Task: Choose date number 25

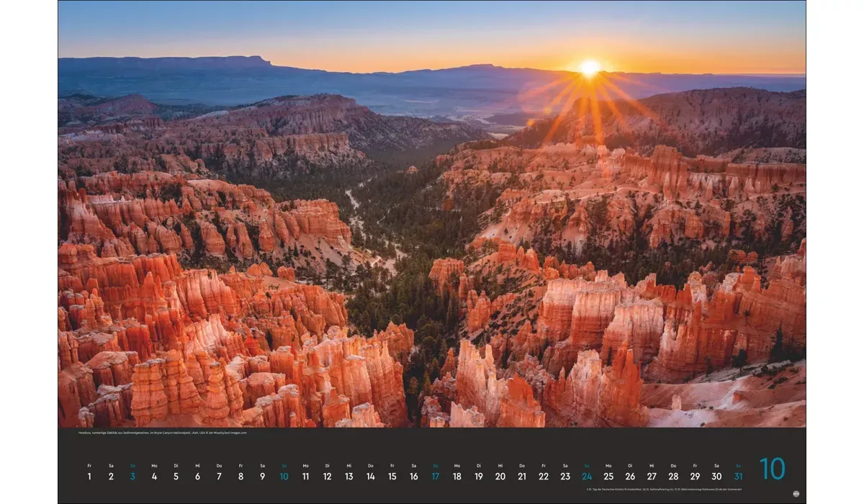Action: click(x=608, y=477)
